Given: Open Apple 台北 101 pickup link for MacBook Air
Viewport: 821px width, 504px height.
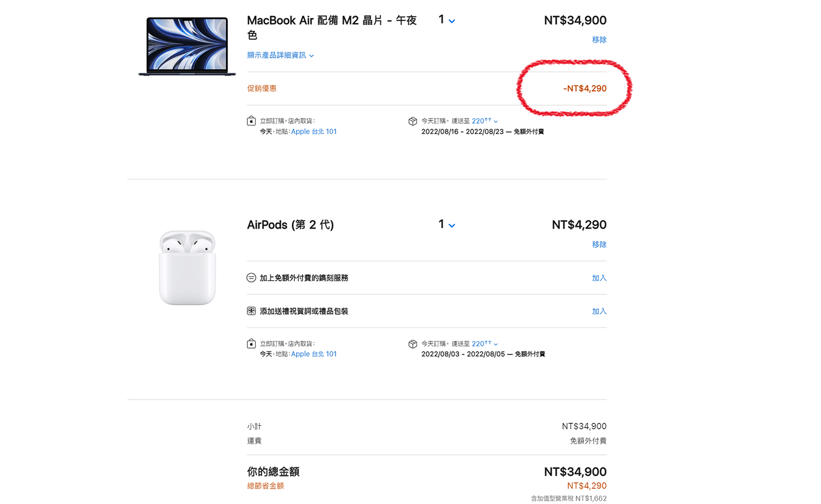Looking at the screenshot, I should pos(314,132).
